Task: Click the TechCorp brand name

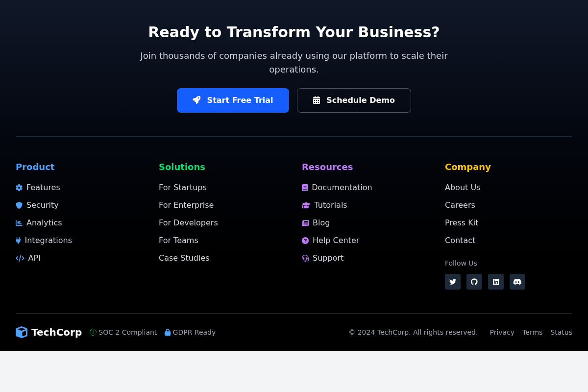Action: 56,332
